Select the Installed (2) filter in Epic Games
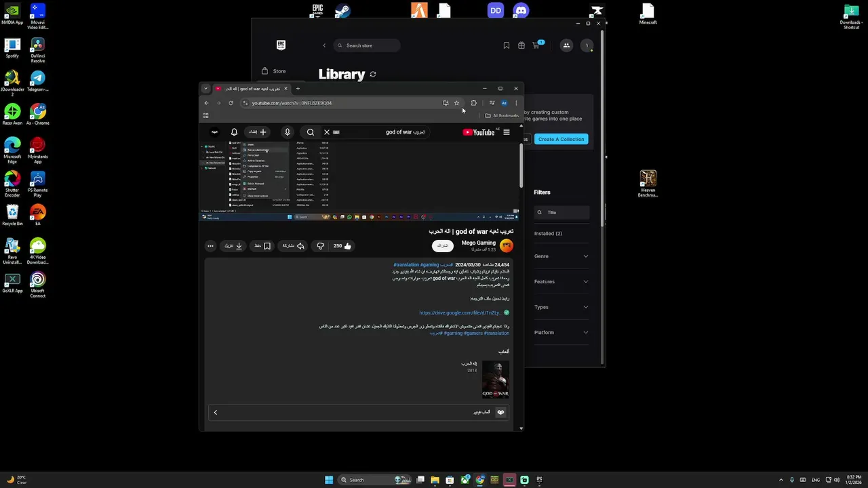Viewport: 868px width, 488px height. [x=548, y=233]
